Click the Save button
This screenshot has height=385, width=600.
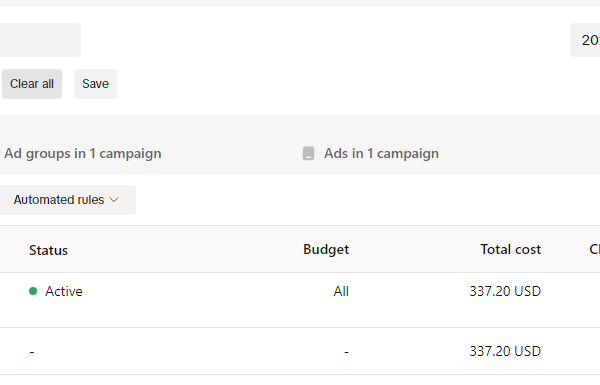(95, 84)
